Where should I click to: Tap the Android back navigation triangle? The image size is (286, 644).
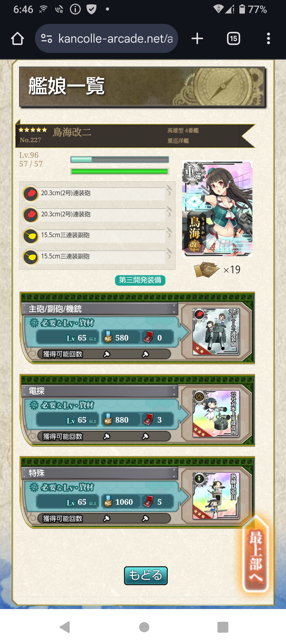tap(65, 627)
